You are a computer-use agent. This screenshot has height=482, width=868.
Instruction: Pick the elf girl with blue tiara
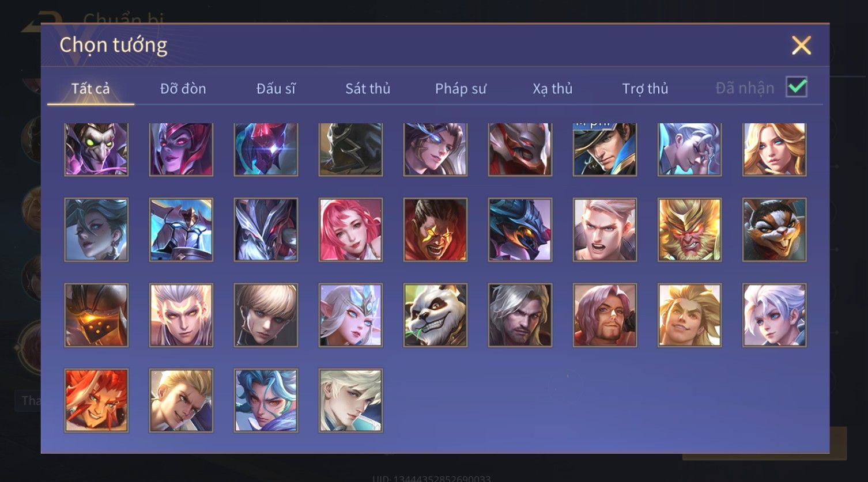[350, 315]
